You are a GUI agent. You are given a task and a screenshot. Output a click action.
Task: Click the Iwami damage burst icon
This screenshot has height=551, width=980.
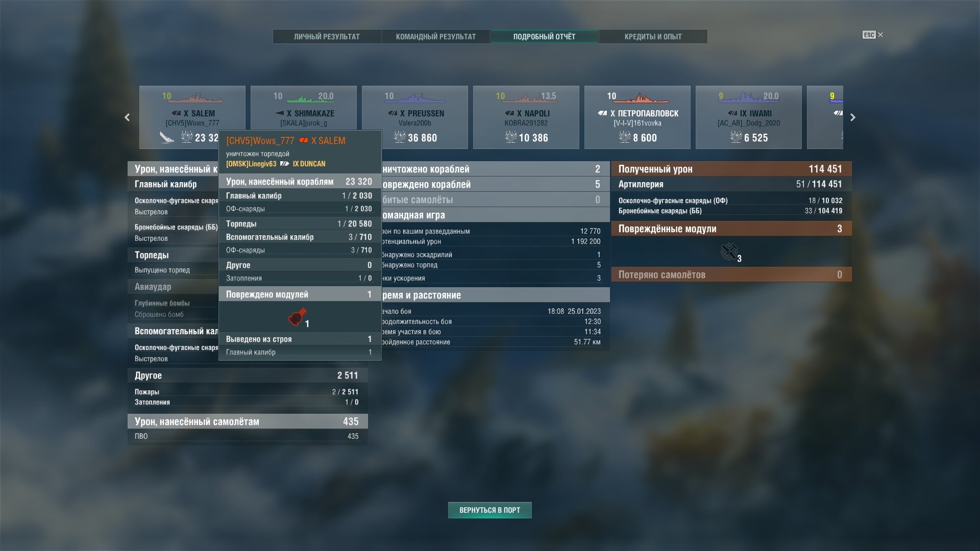pos(736,137)
